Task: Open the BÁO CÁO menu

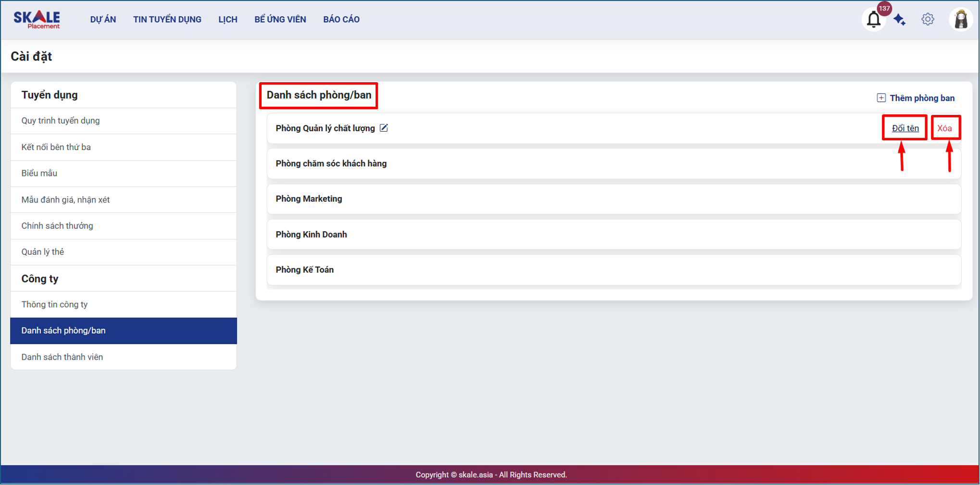Action: coord(341,20)
